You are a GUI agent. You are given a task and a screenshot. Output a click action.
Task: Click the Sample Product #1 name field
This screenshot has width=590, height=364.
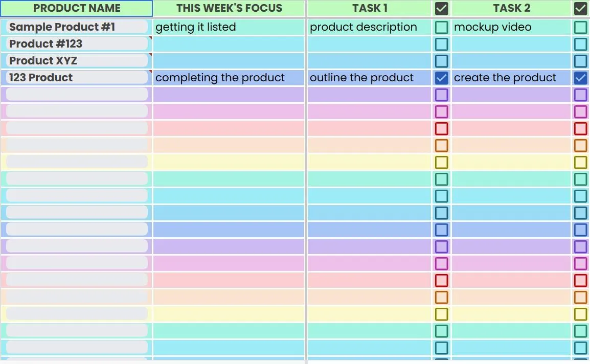coord(76,27)
